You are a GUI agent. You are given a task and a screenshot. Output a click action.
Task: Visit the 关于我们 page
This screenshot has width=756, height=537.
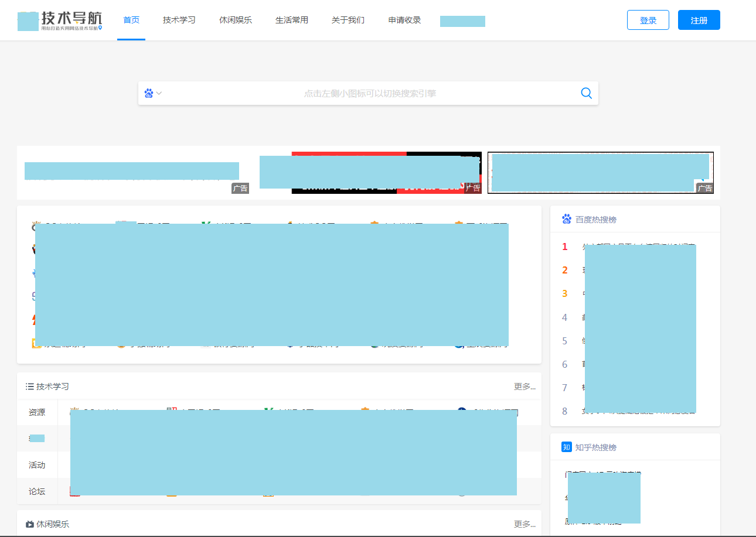pos(348,20)
